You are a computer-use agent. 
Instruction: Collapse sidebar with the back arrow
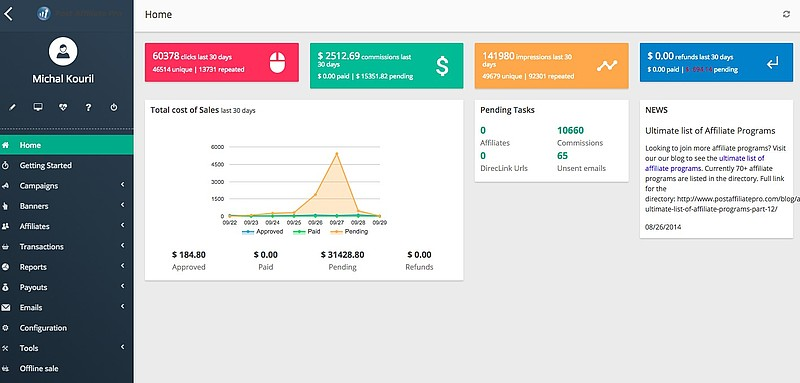[8, 14]
